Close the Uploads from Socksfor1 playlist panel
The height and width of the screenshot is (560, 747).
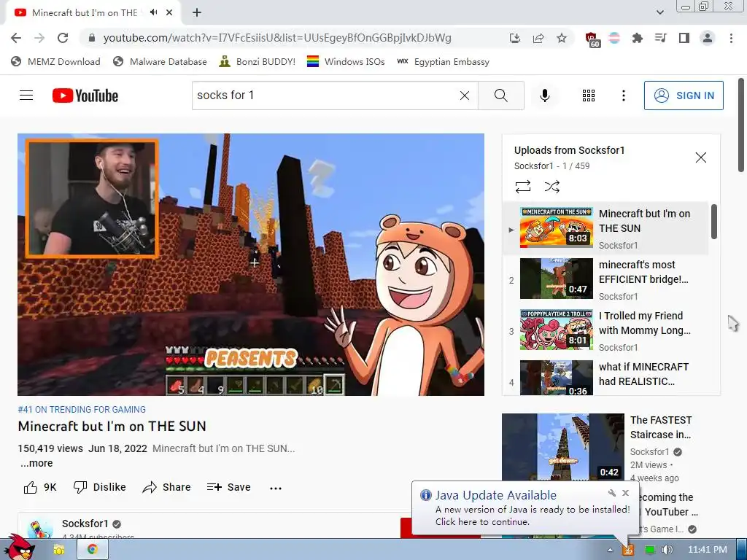tap(701, 157)
